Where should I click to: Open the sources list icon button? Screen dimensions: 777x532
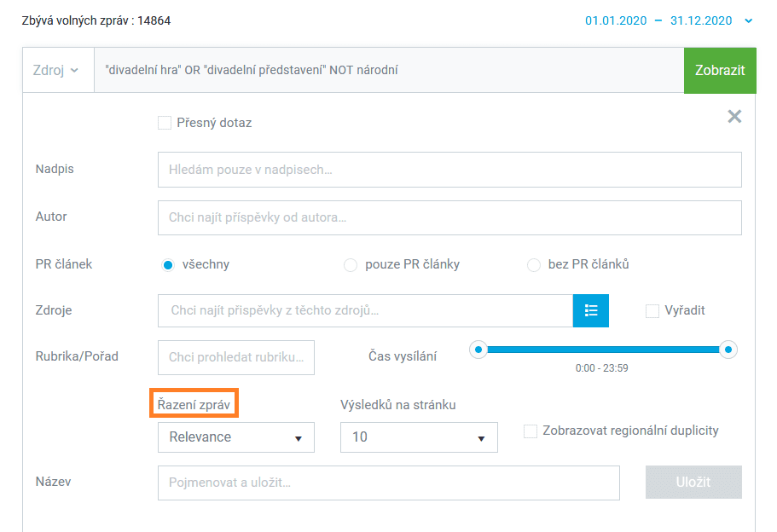591,310
